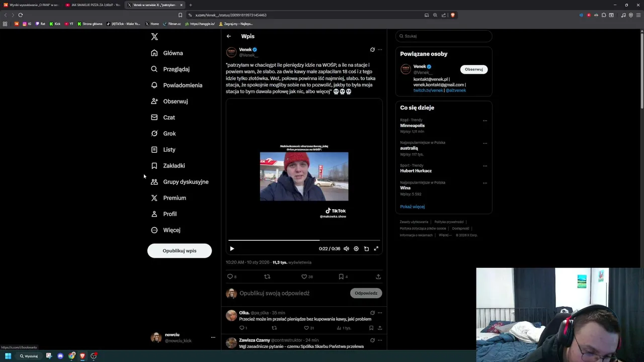The width and height of the screenshot is (644, 362).
Task: Repost Olka's reply
Action: [x=274, y=328]
